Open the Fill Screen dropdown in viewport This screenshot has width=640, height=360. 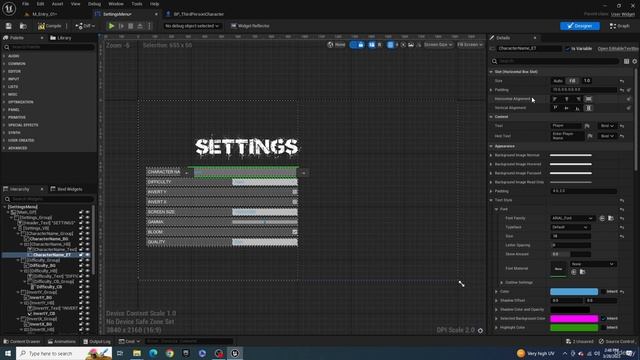[470, 44]
